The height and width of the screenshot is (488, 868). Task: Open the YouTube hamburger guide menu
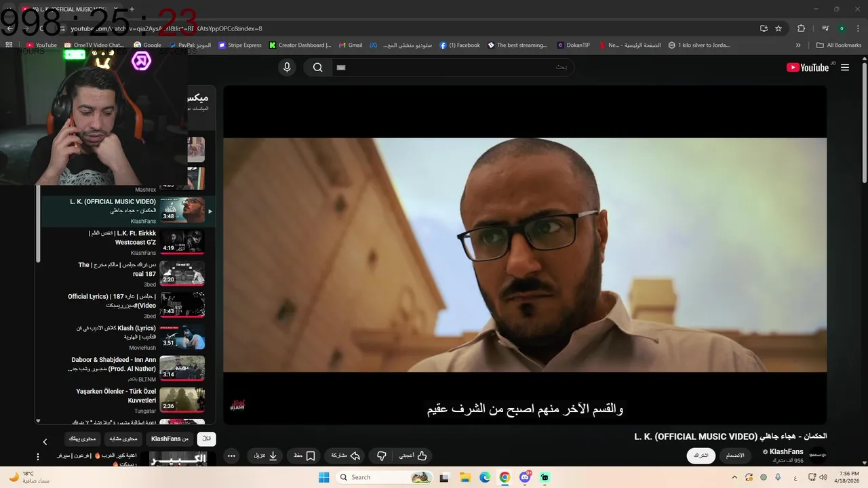click(845, 67)
